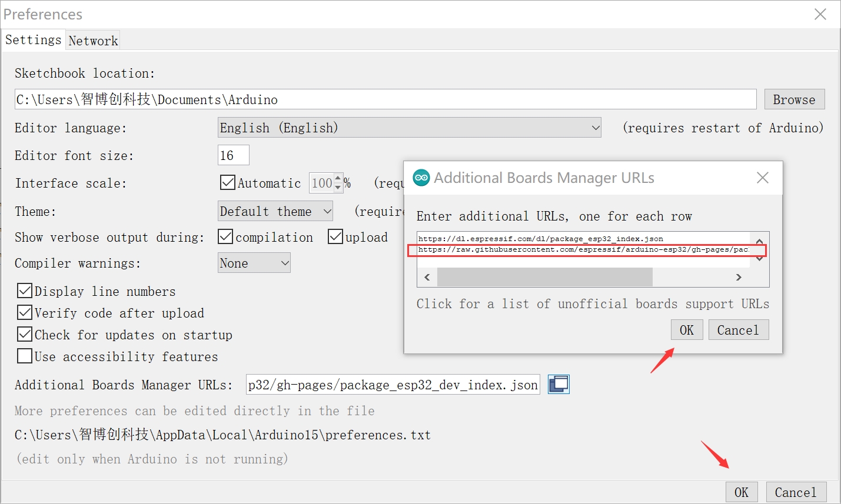
Task: Click the Additional Boards Manager URLs field
Action: coord(393,385)
